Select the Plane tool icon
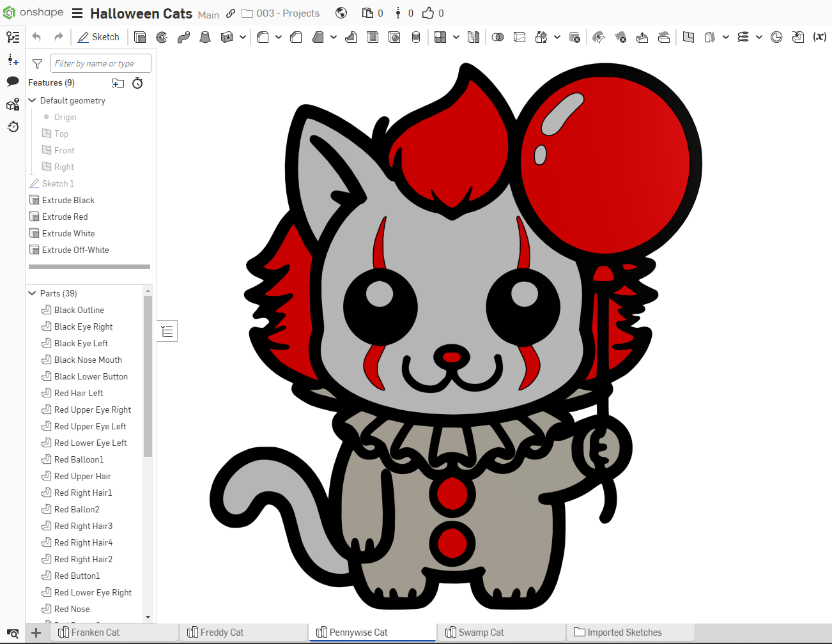The height and width of the screenshot is (644, 832). [688, 37]
